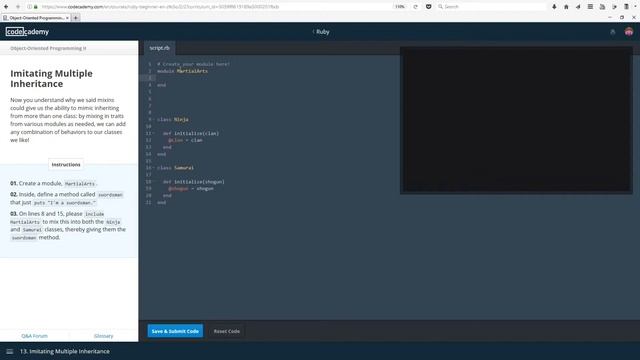Click '@clan = clan' code line
Screen dimensions: 640x360
click(185, 140)
